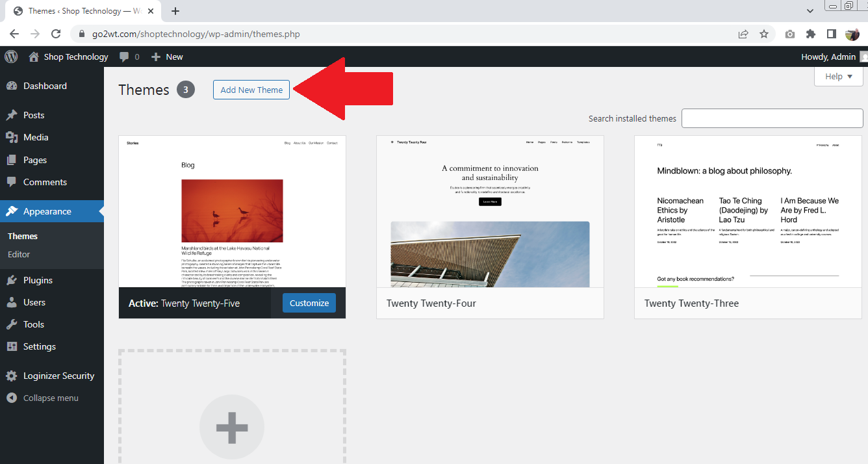The width and height of the screenshot is (868, 464).
Task: Select Themes submenu under Appearance
Action: (23, 236)
